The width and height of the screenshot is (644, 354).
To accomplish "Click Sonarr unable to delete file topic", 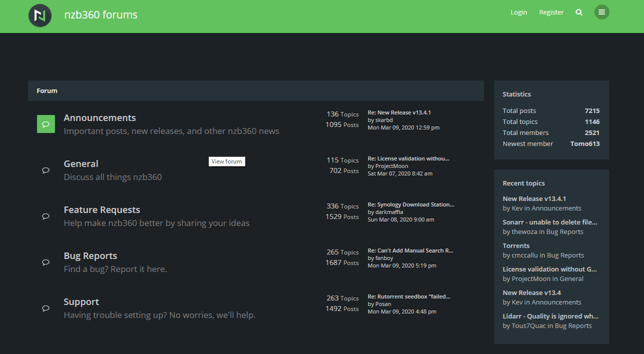I will coord(549,222).
